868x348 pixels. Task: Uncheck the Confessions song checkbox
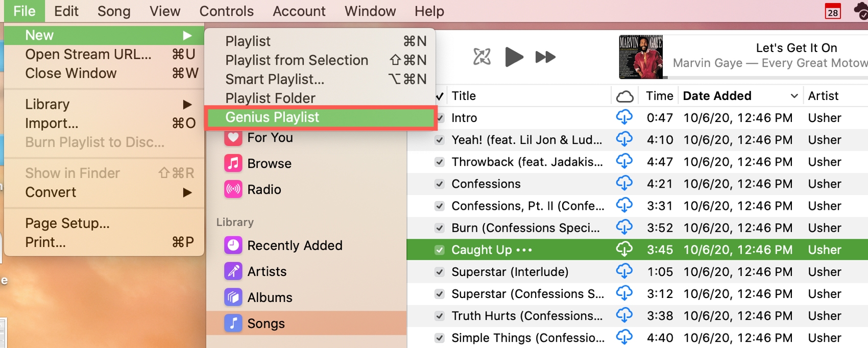pyautogui.click(x=439, y=184)
